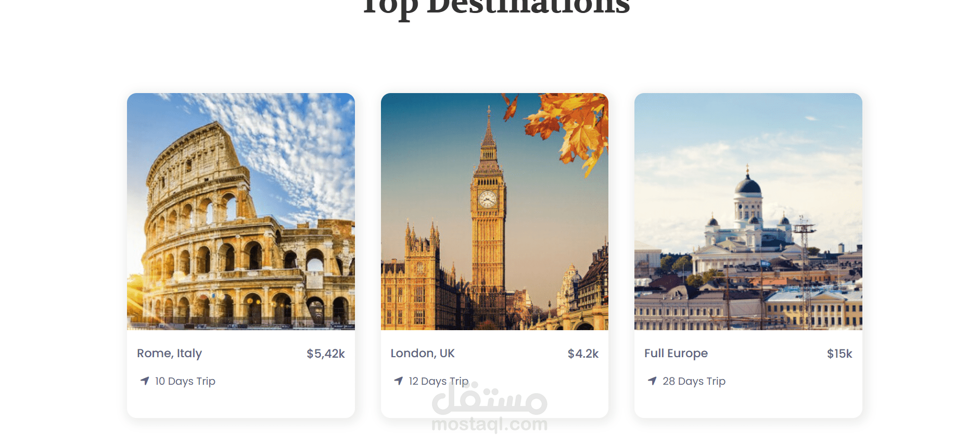Screen dimensions: 980x443
Task: Click the 28 Days Trip label
Action: 694,381
